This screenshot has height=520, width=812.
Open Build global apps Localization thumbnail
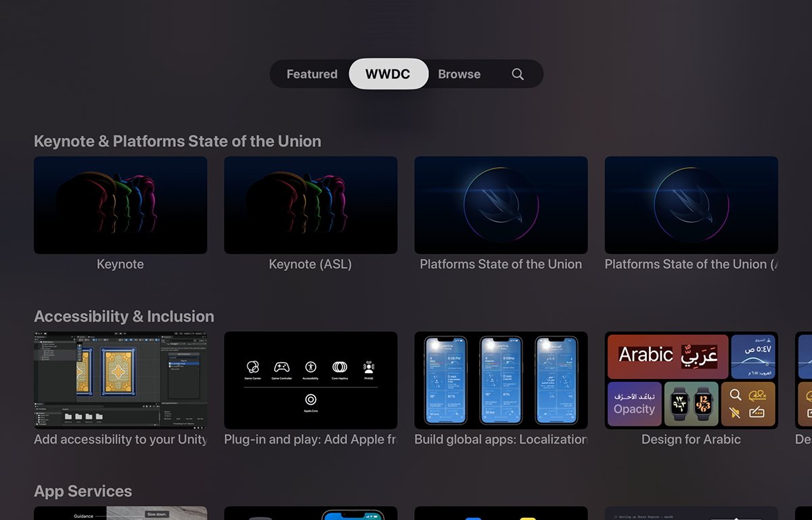(501, 380)
